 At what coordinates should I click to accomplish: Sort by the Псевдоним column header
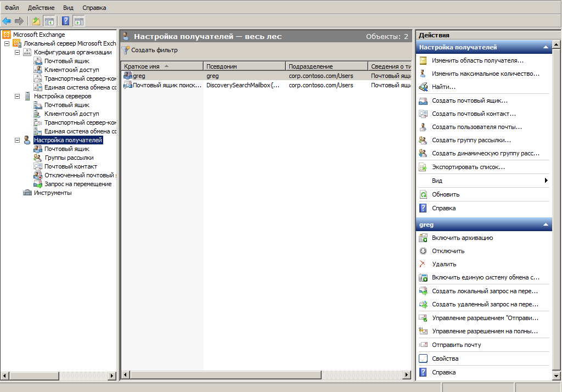coord(244,66)
